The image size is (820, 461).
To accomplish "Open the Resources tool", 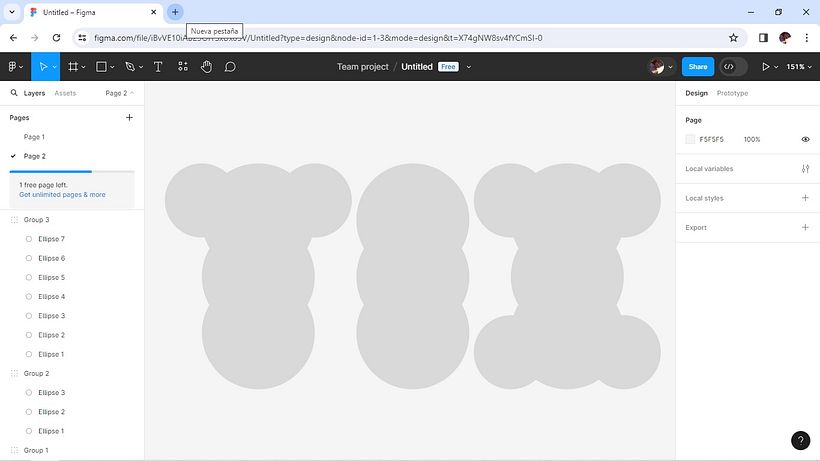I will (183, 66).
